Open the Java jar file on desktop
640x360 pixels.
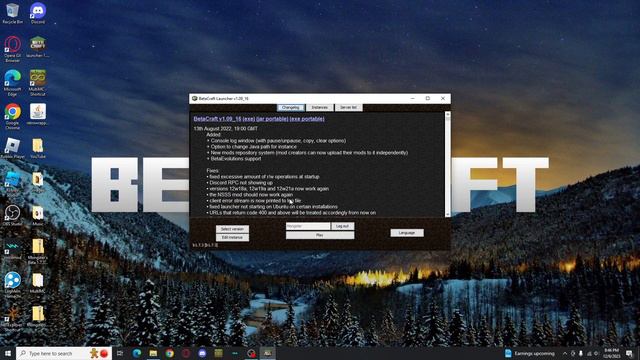38,114
